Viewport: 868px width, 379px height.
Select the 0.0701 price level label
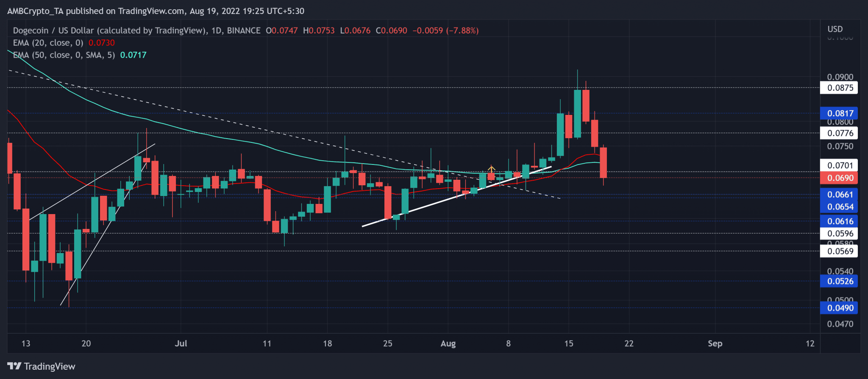click(840, 165)
